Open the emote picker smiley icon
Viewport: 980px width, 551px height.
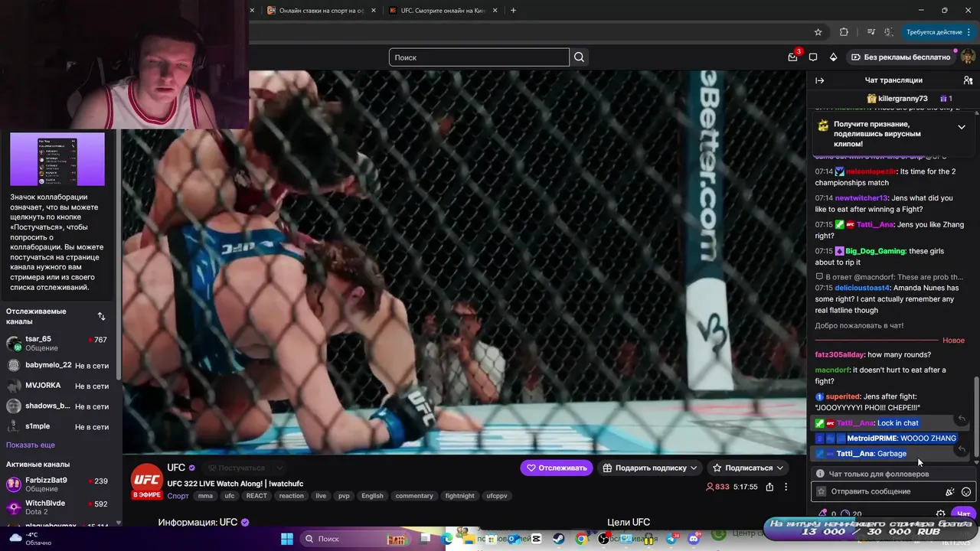pyautogui.click(x=966, y=492)
